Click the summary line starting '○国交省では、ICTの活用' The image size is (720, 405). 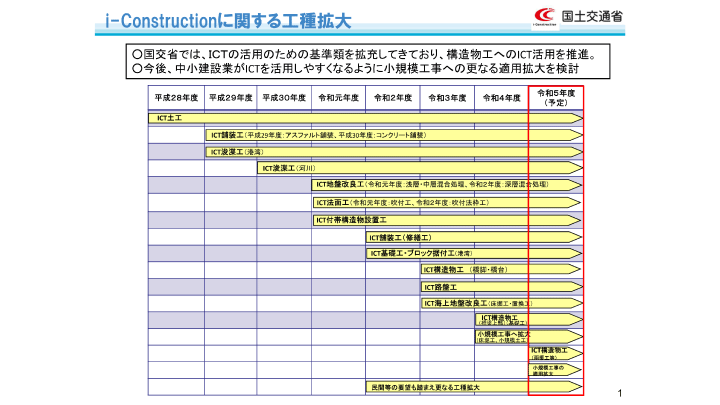click(x=365, y=54)
